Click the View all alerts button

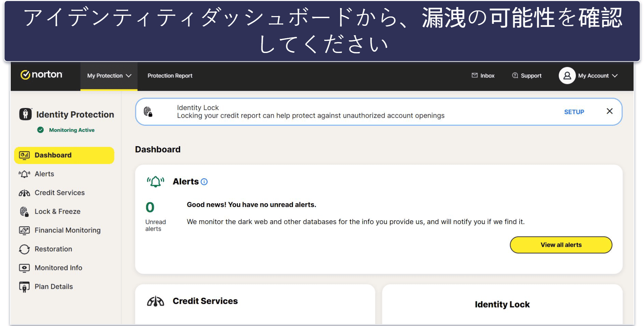tap(561, 245)
